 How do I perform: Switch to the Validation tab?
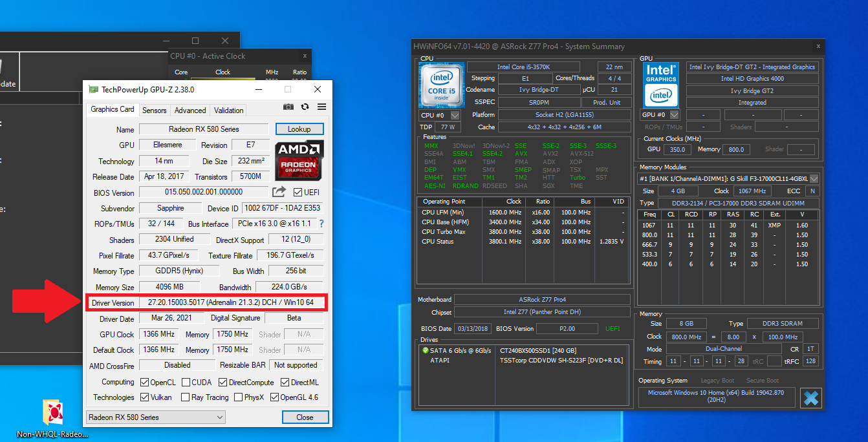pos(229,111)
